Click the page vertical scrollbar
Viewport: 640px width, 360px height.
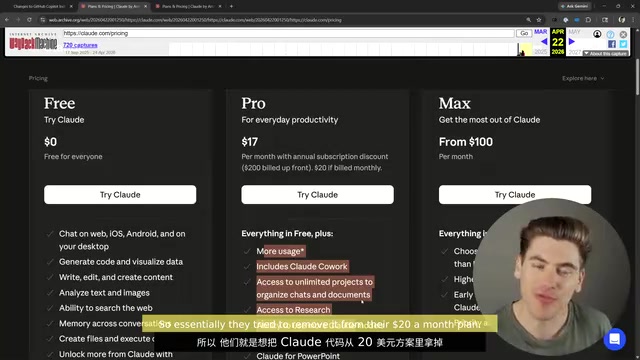pos(637,78)
